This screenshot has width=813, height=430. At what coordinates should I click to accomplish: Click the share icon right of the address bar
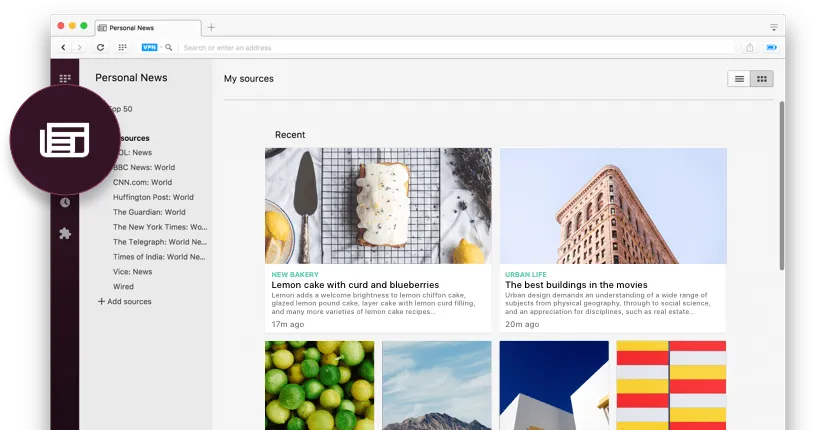coord(750,47)
